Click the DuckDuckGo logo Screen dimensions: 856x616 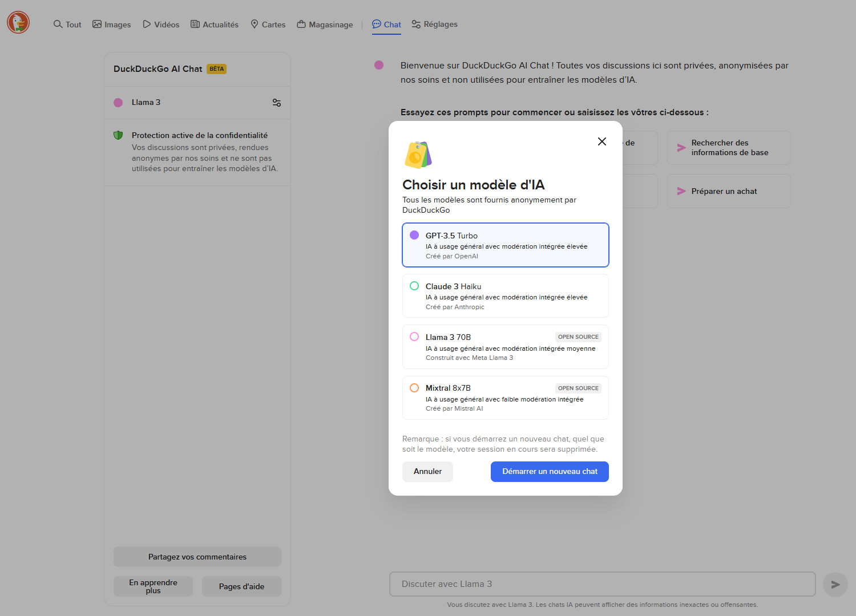tap(18, 23)
